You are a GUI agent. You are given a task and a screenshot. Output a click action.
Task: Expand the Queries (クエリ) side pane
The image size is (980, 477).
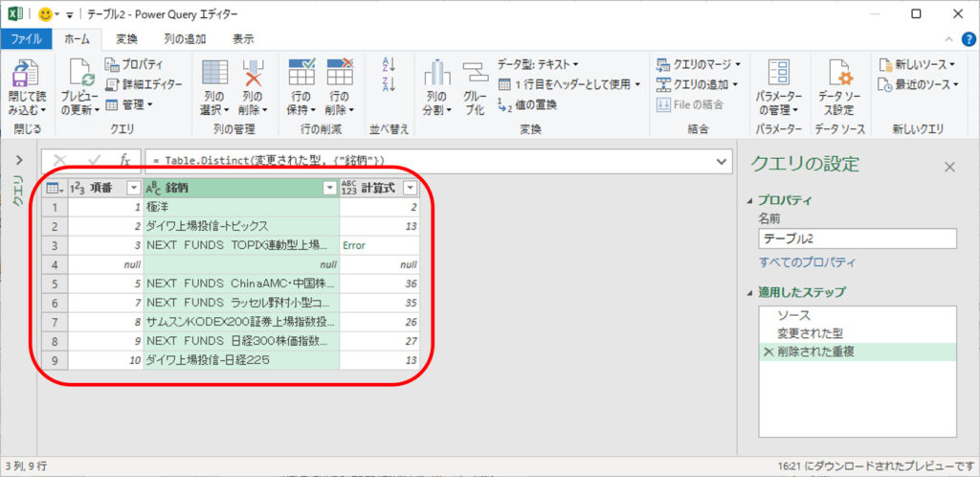point(18,160)
